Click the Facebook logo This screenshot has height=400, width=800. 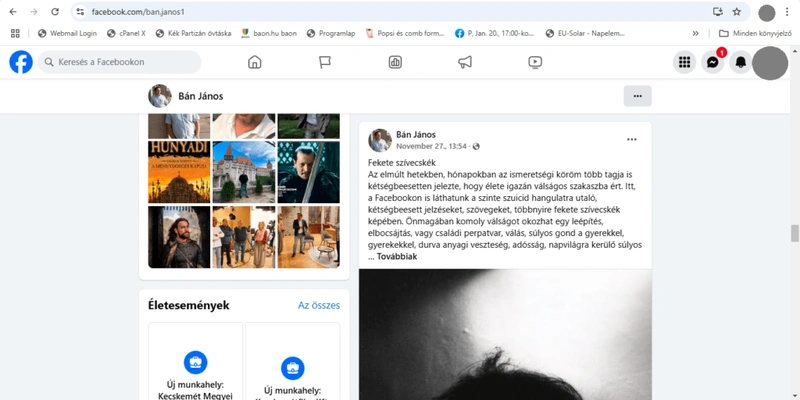(21, 62)
